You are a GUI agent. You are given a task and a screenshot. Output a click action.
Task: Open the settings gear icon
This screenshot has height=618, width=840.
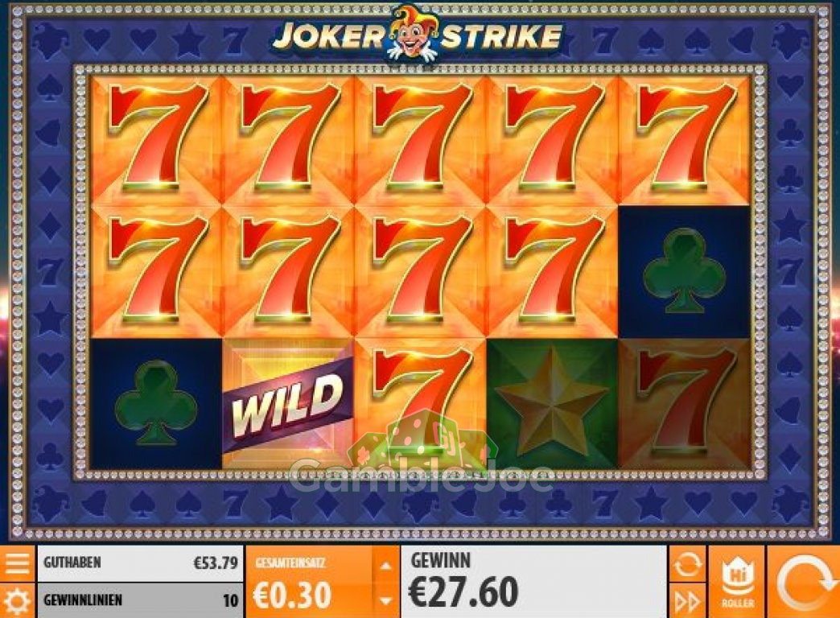17,601
